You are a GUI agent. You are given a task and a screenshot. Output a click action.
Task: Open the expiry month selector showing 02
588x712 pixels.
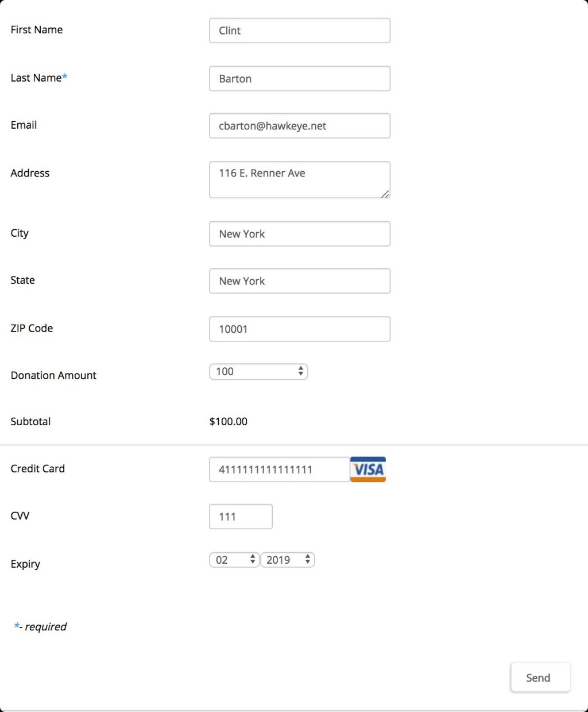coord(233,559)
